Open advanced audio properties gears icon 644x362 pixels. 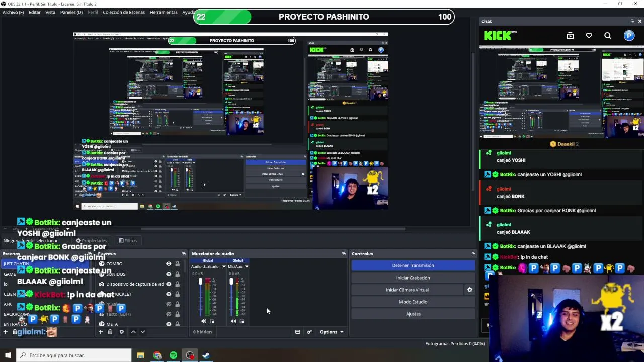309,332
